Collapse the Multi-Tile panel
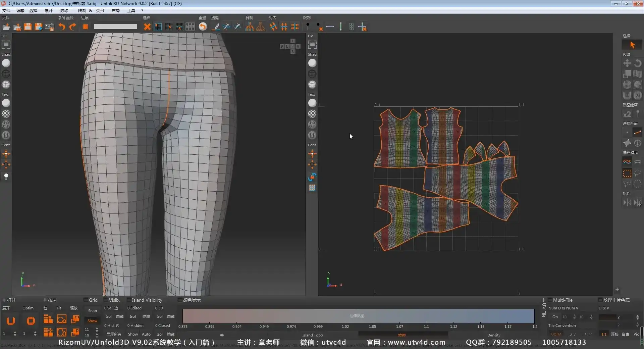 pyautogui.click(x=550, y=300)
